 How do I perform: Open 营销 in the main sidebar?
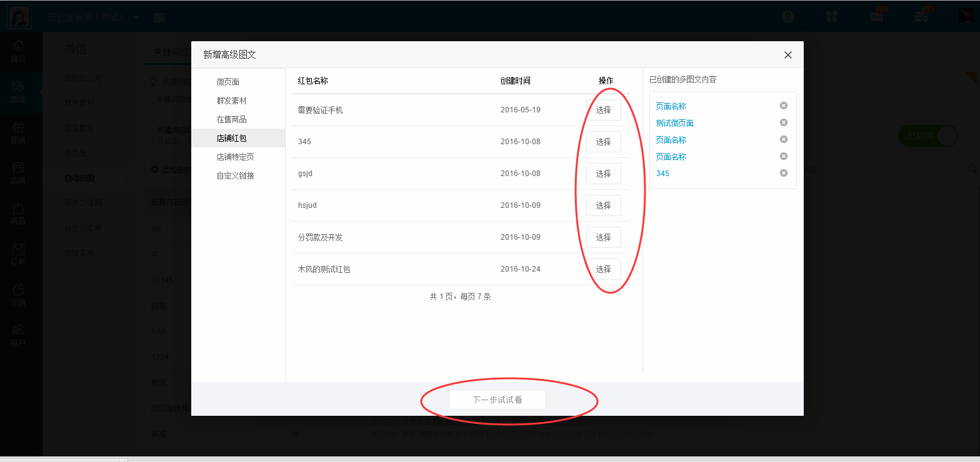18,132
